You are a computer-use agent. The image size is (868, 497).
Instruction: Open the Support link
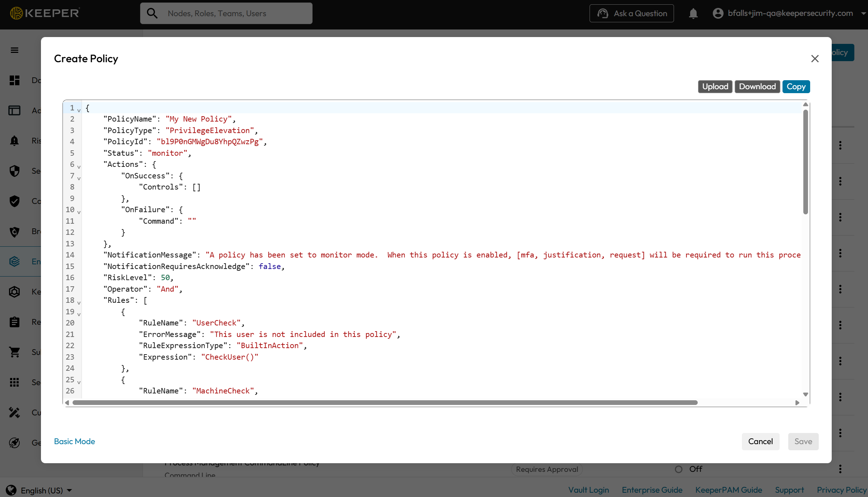(x=789, y=490)
